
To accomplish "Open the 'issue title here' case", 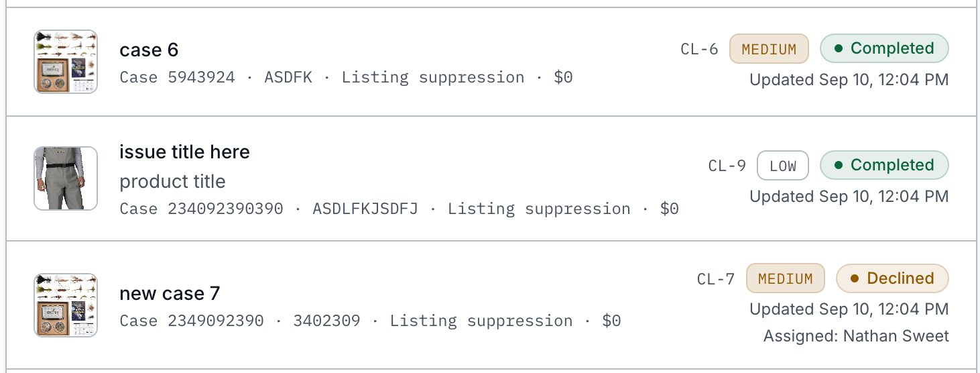I will click(x=184, y=152).
